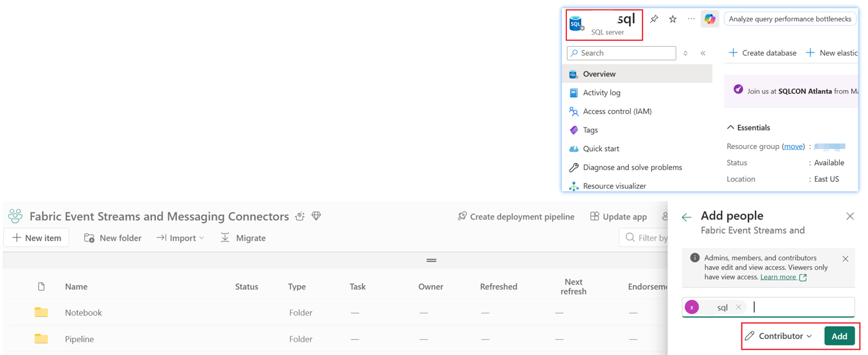Click the Type column header
The width and height of the screenshot is (868, 355).
297,287
